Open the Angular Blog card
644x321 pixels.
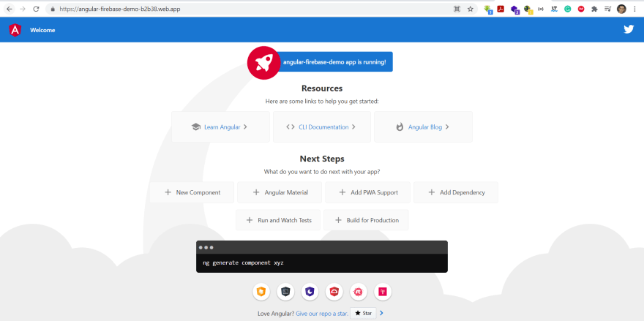pyautogui.click(x=423, y=126)
